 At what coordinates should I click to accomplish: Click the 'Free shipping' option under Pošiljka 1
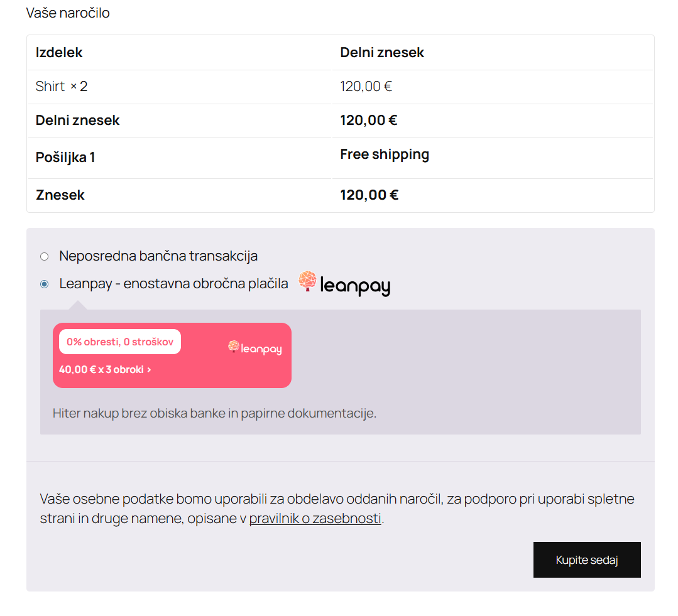pos(384,154)
